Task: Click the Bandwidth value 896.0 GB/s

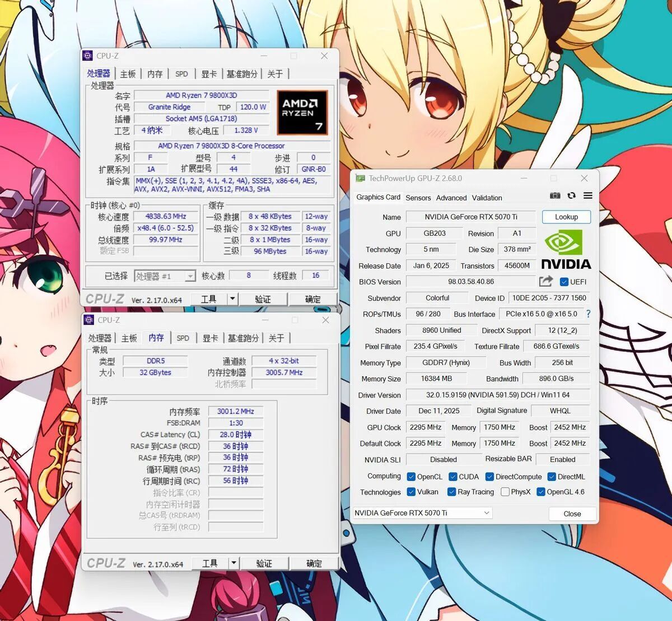Action: click(556, 379)
